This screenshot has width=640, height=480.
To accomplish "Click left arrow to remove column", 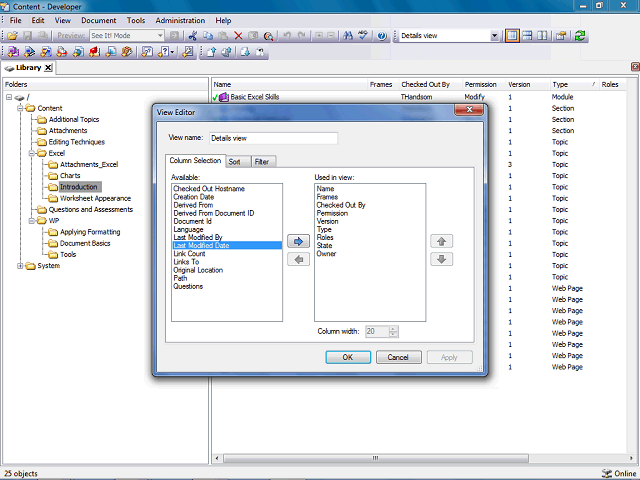I will tap(298, 259).
